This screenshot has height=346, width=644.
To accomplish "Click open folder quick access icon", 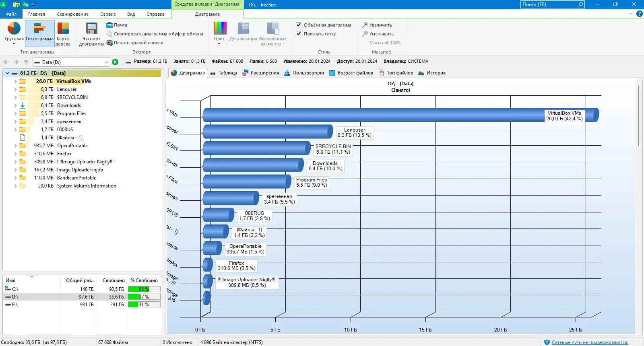I will [x=17, y=4].
